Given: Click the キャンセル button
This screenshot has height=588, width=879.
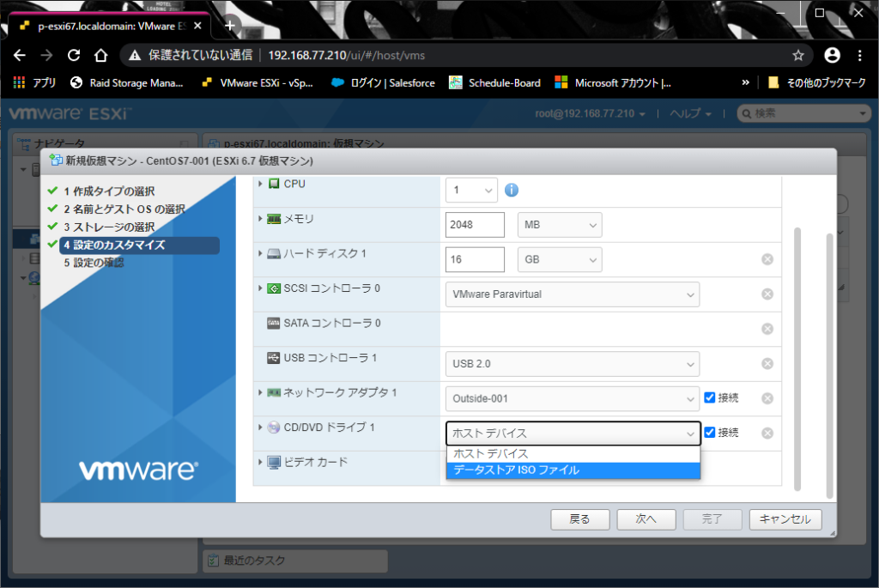Looking at the screenshot, I should pyautogui.click(x=785, y=519).
